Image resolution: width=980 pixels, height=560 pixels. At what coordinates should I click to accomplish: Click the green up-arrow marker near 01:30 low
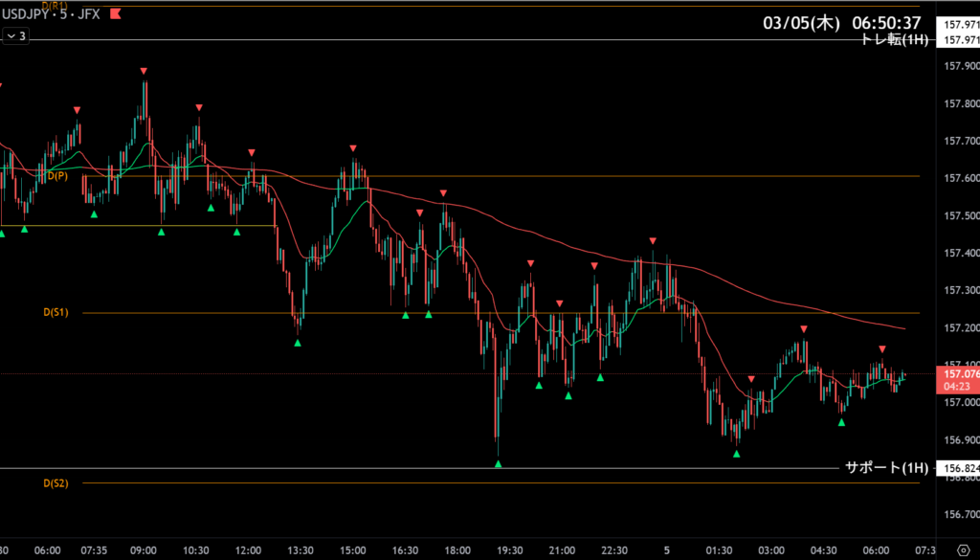[736, 454]
